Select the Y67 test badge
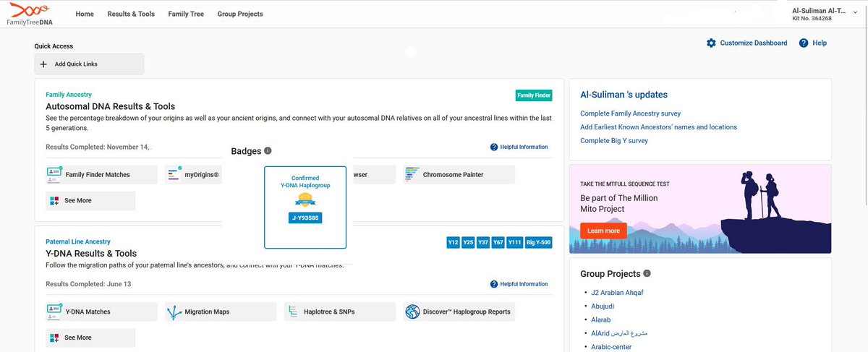This screenshot has height=352, width=868. coord(498,242)
